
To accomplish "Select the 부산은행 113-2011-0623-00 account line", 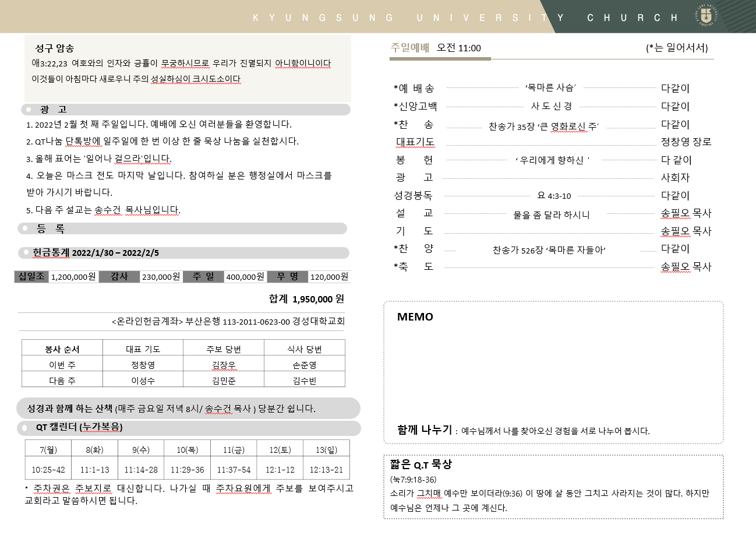I will [x=228, y=321].
